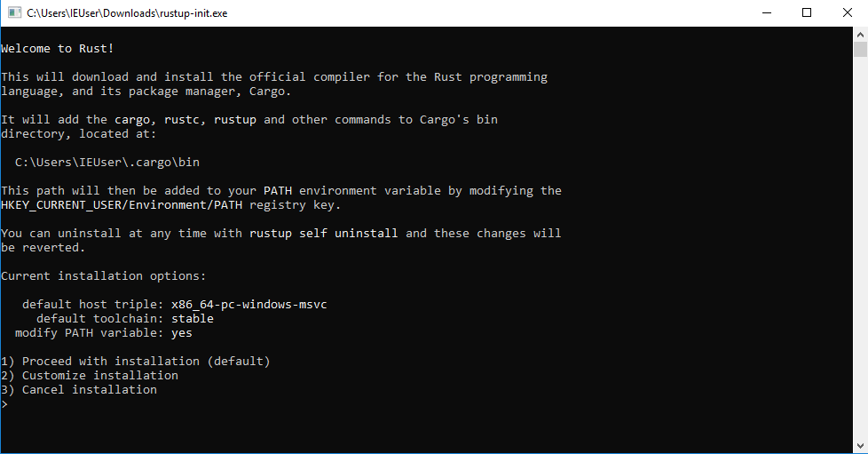
Task: Click the HKEY_CURRENT_USER/Environment/PATH registry text
Action: (x=122, y=205)
